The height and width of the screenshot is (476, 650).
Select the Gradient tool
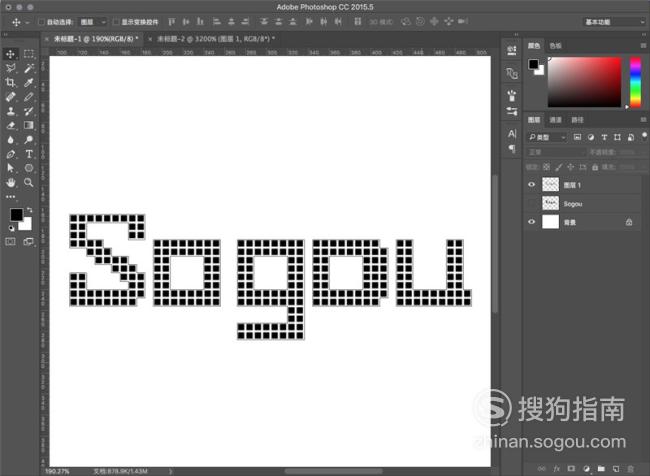29,125
